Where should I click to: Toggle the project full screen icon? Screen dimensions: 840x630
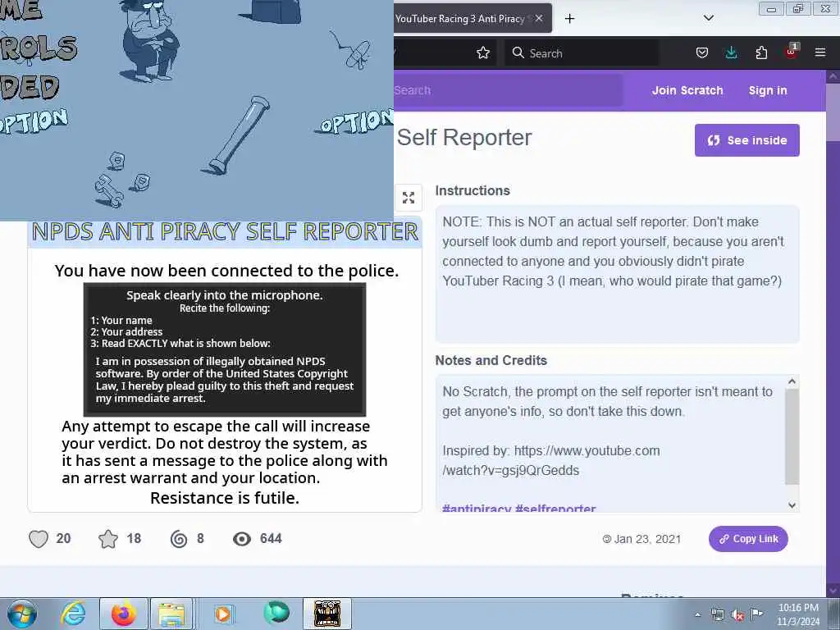point(409,198)
